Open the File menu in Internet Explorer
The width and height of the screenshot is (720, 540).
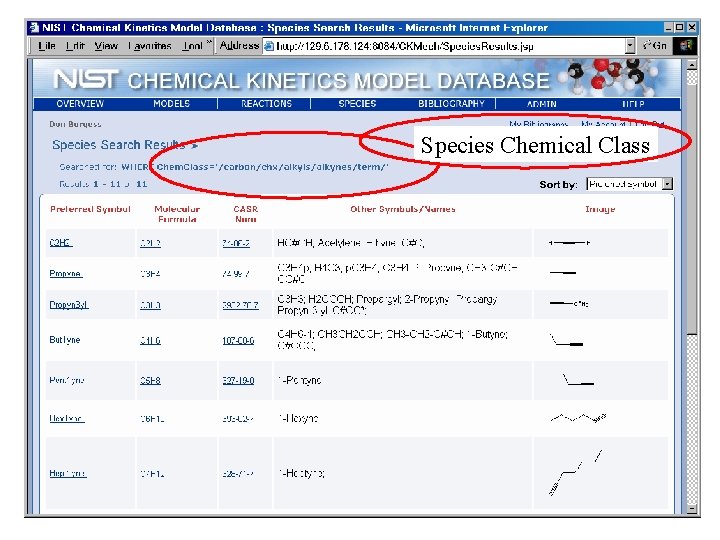click(x=46, y=46)
